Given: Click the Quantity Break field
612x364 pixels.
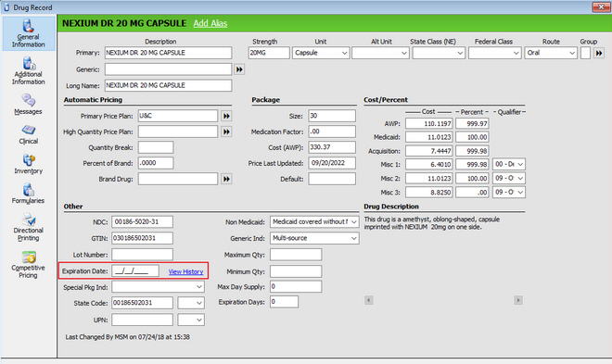Looking at the screenshot, I should coord(156,147).
